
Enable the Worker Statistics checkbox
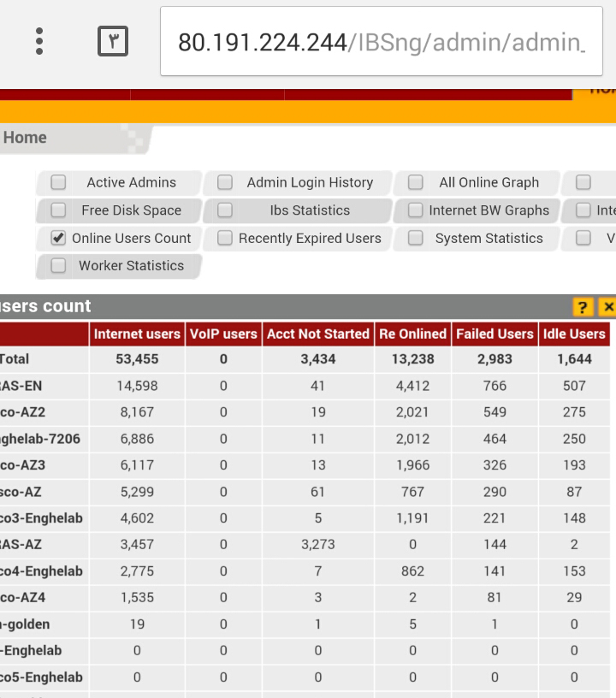tap(58, 266)
